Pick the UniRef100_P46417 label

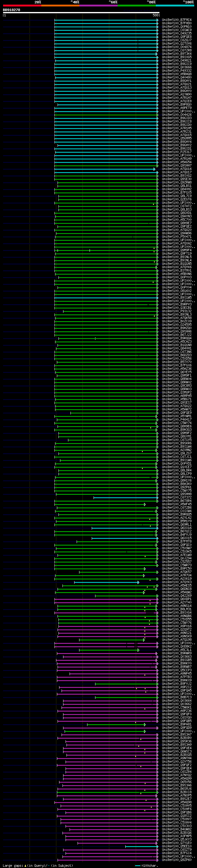(x=177, y=419)
